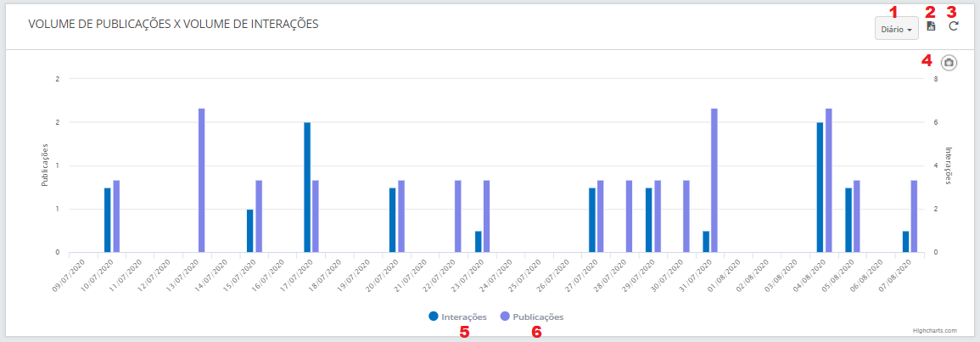Click the export report icon

pos(932,26)
